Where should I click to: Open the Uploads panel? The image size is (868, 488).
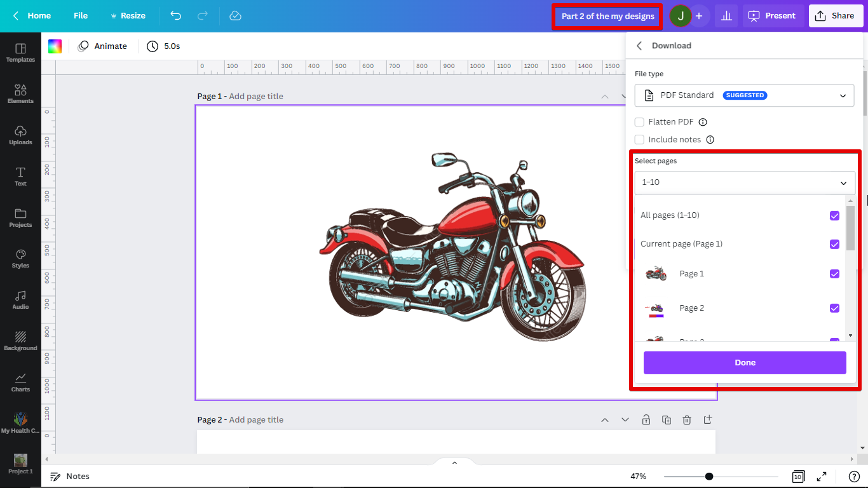click(x=20, y=135)
